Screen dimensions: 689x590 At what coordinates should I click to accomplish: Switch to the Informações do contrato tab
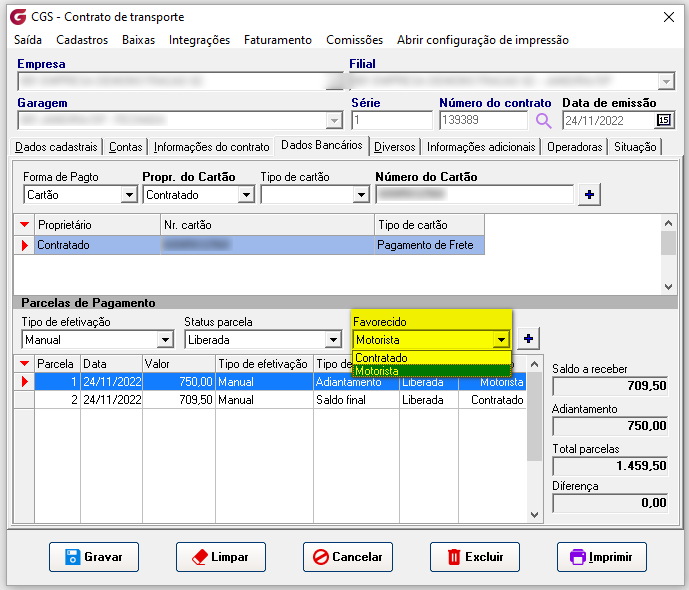pos(211,147)
